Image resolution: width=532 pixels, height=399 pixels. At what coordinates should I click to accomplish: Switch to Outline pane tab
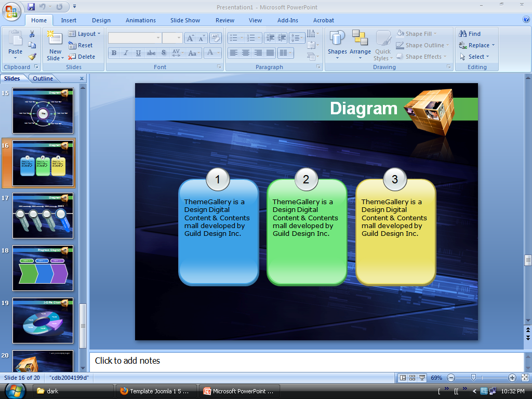[43, 78]
